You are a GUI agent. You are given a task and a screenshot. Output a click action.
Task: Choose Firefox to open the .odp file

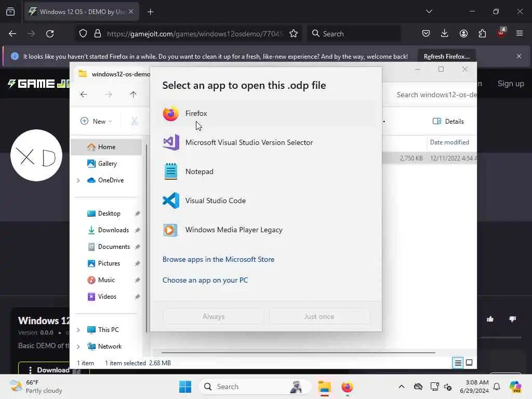(265, 113)
